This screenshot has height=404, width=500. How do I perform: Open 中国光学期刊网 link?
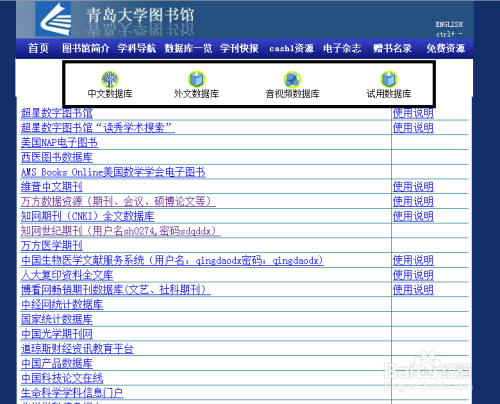coord(57,334)
